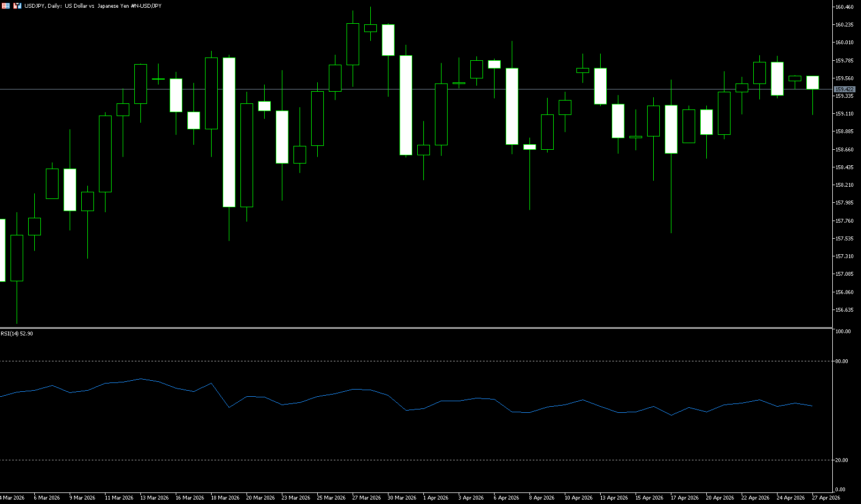Viewport: 861px width, 504px height.
Task: Click the 10 Apr 2026 date label
Action: point(578,498)
